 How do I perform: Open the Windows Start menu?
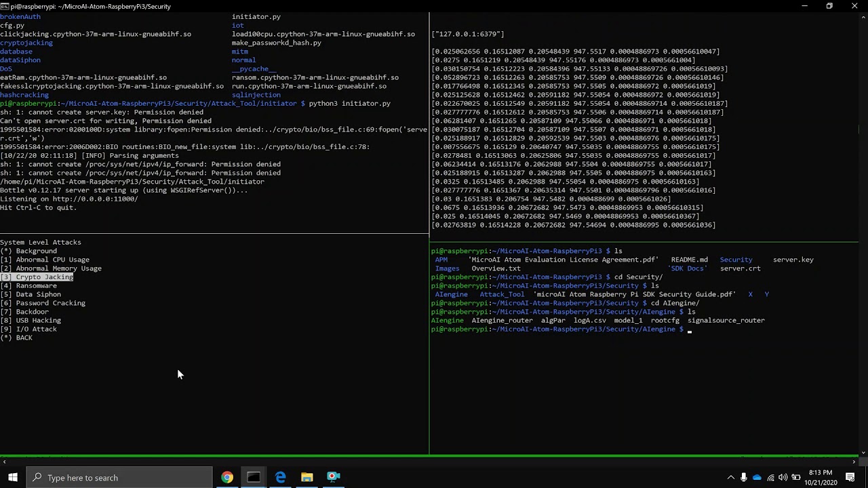(x=13, y=477)
